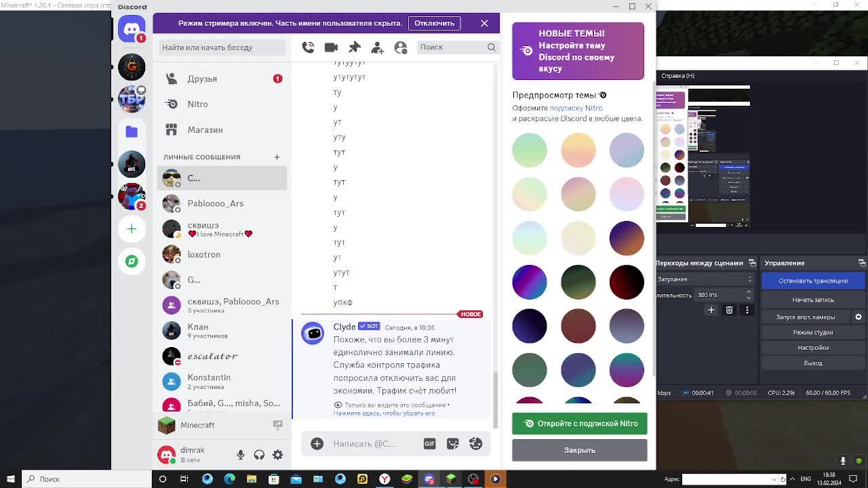Add friends to this direct message
The image size is (868, 488).
pos(378,47)
